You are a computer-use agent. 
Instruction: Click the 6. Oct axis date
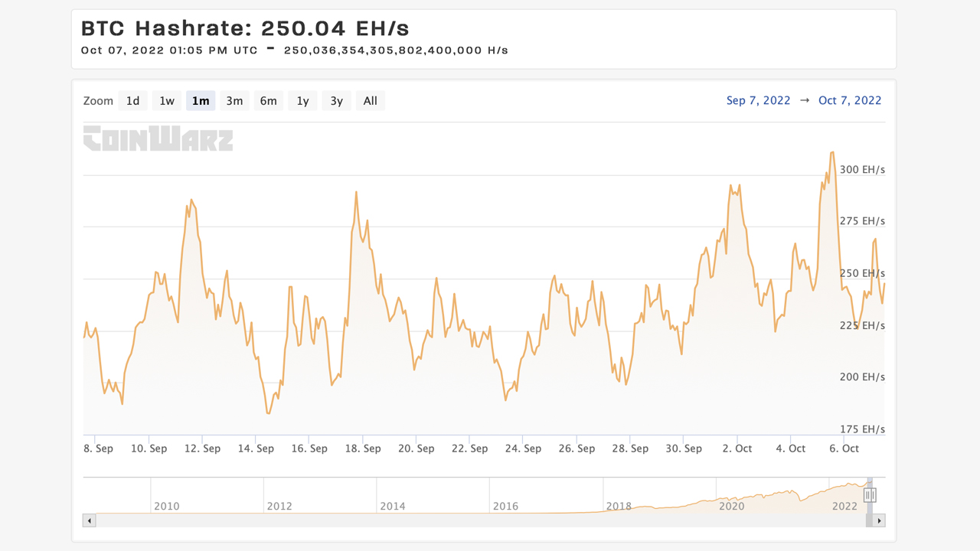pos(844,448)
